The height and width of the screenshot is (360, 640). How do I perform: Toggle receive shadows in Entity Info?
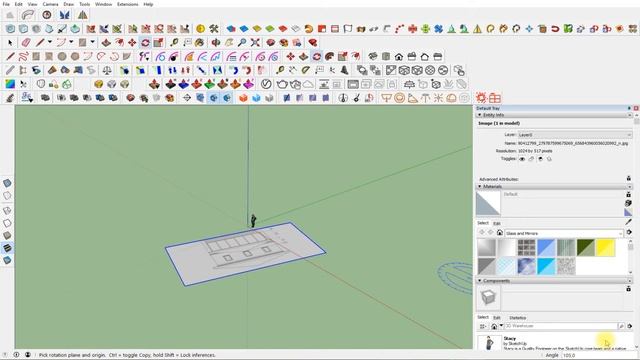(540, 159)
